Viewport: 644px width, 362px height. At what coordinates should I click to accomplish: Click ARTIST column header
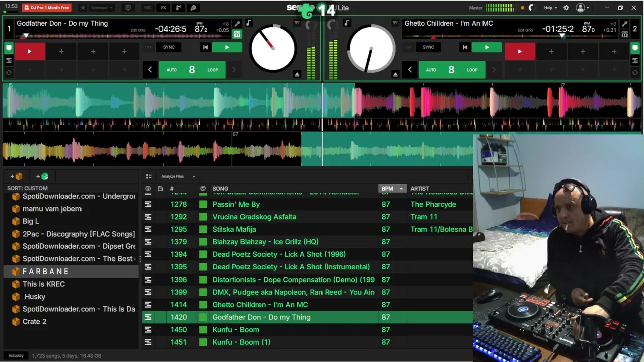tap(420, 189)
